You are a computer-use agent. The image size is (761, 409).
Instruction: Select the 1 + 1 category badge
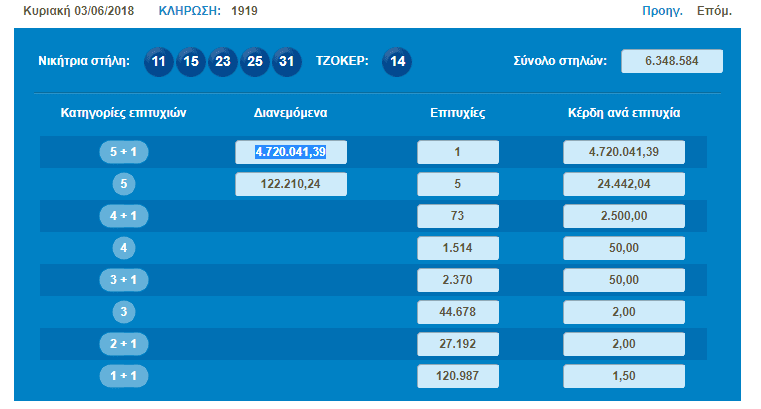pyautogui.click(x=124, y=376)
